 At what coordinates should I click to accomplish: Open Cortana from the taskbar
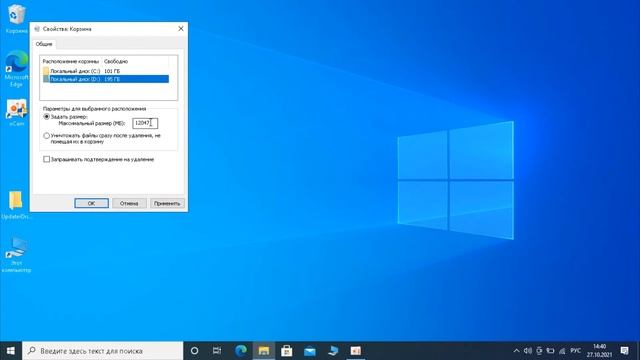[x=195, y=351]
